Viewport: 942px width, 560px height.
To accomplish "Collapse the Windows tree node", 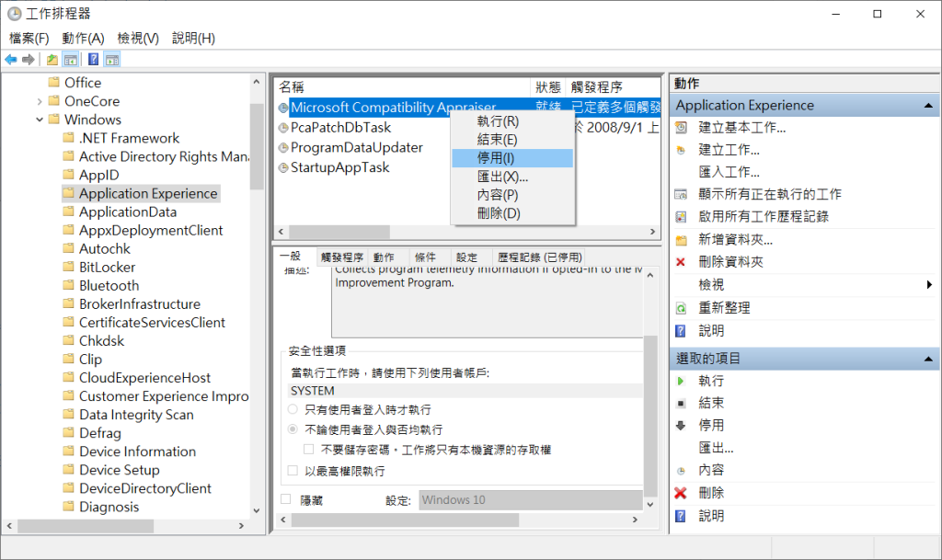I will (x=40, y=119).
